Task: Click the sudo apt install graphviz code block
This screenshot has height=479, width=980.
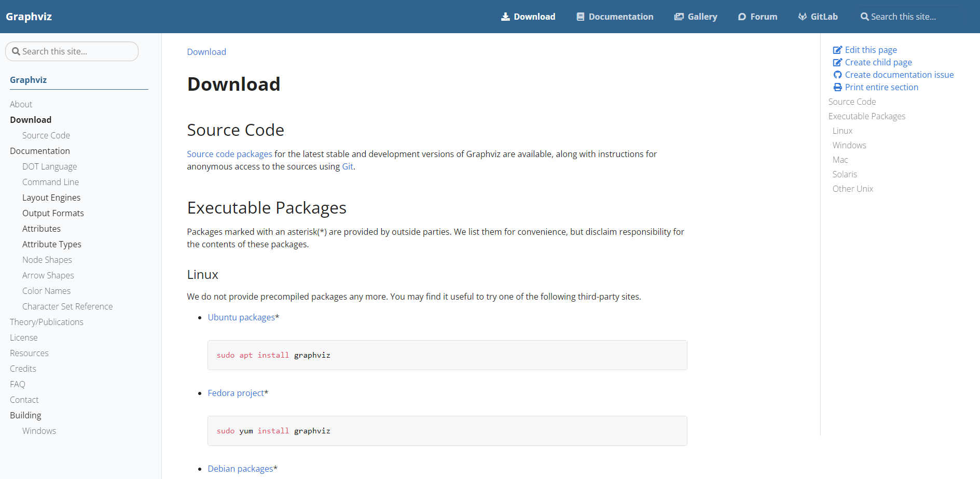Action: pos(447,355)
